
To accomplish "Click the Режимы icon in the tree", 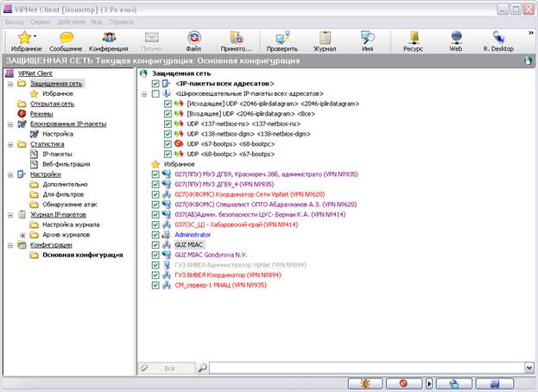I will click(22, 113).
